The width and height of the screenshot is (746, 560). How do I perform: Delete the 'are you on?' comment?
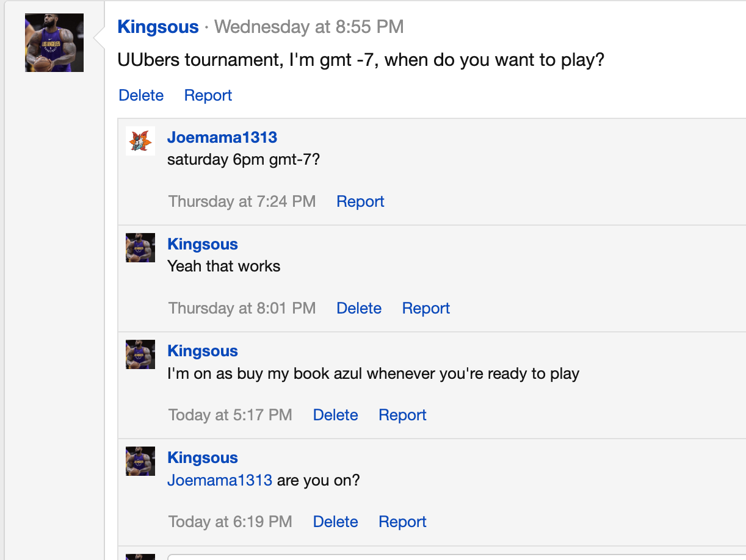click(335, 522)
